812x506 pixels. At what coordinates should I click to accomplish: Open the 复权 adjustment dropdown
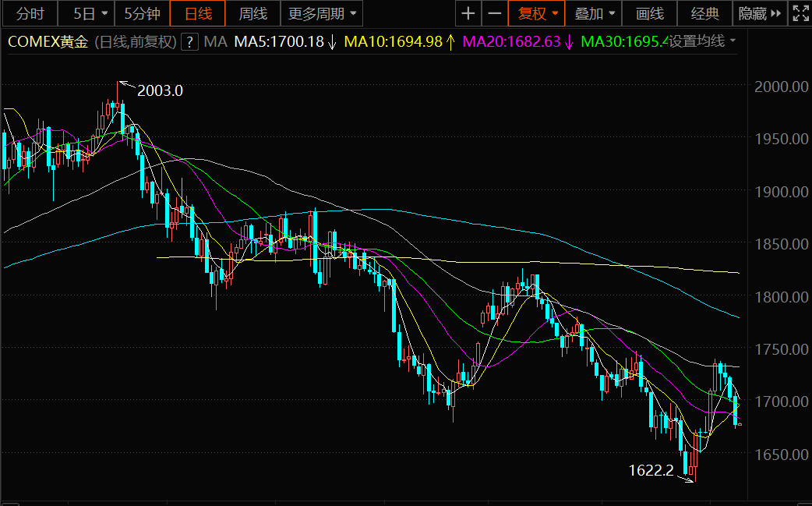(536, 13)
